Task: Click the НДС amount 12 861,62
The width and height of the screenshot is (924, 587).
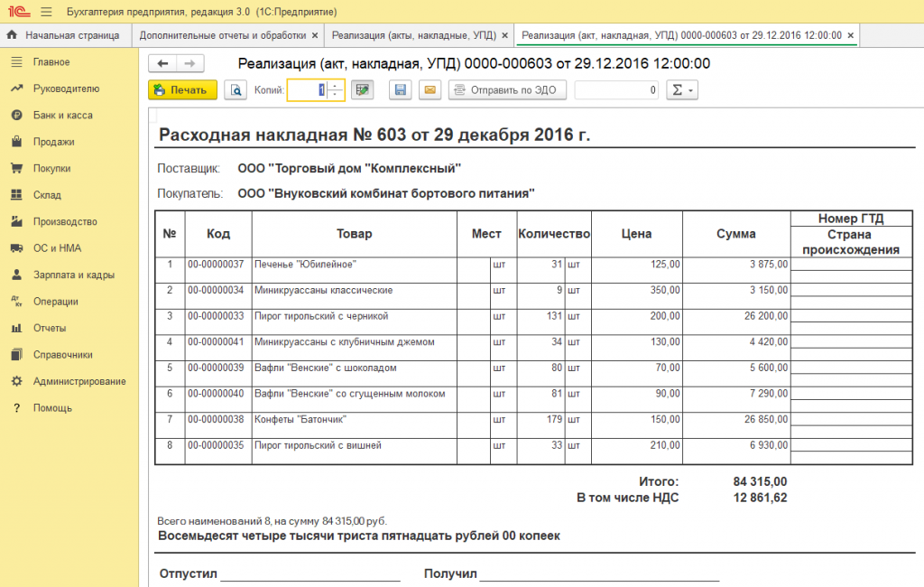Action: click(760, 498)
